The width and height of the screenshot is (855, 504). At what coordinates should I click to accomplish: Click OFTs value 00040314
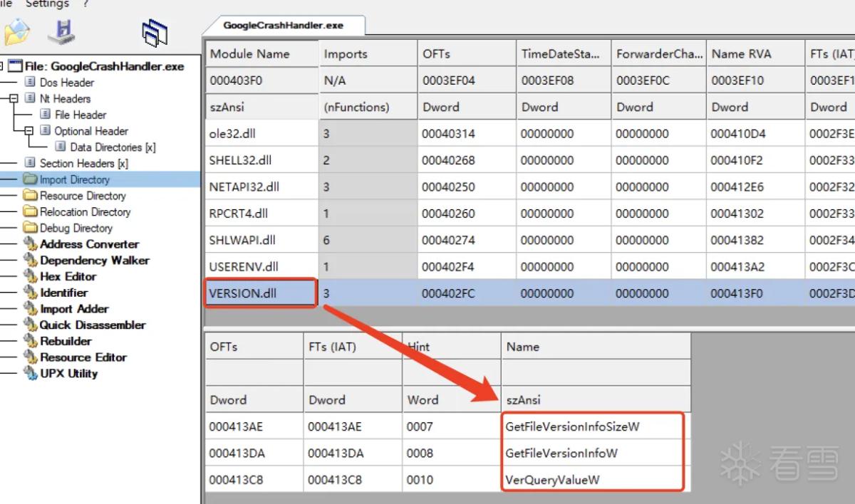point(448,134)
